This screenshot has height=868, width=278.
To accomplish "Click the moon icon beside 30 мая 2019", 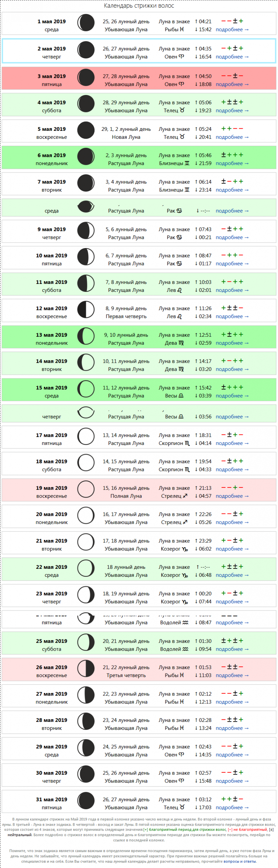I will click(86, 774).
